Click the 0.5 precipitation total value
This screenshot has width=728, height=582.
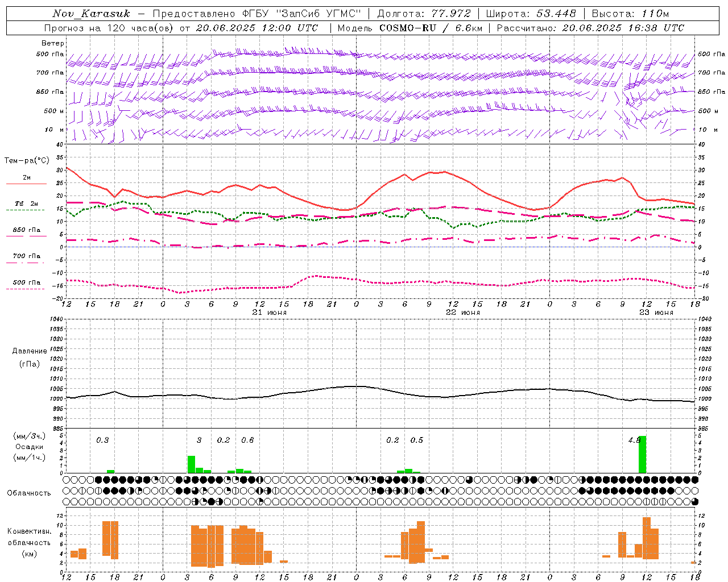click(x=417, y=440)
